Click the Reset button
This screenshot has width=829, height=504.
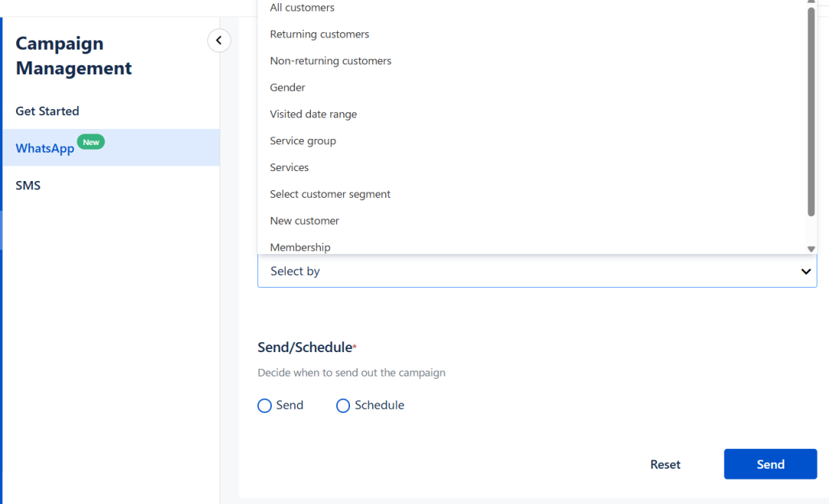tap(665, 464)
